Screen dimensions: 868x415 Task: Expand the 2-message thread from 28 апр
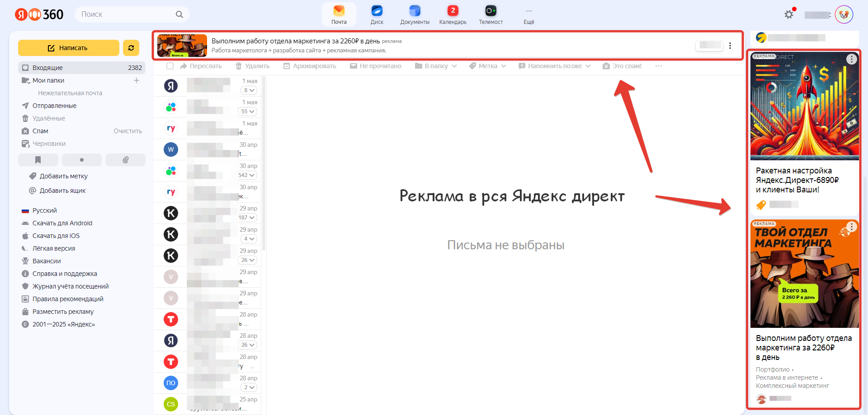pos(249,387)
